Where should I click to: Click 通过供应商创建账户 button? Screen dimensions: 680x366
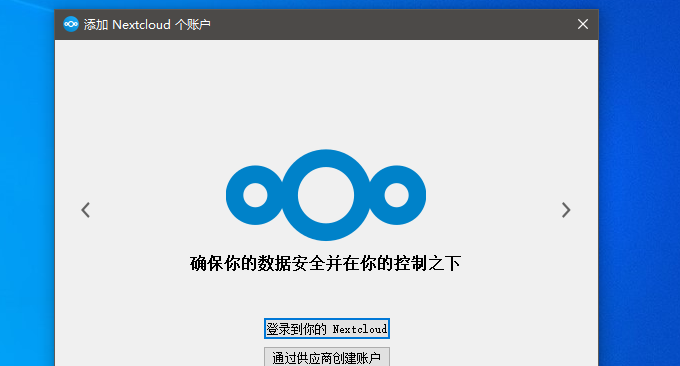(327, 356)
